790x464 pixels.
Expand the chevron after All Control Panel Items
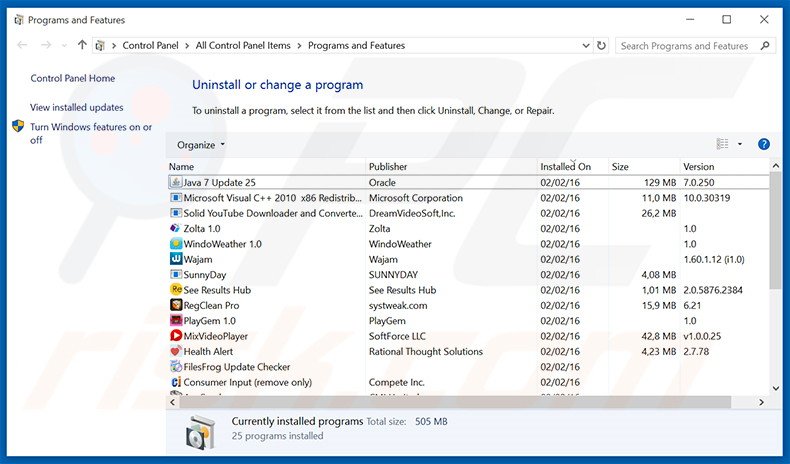click(x=299, y=46)
